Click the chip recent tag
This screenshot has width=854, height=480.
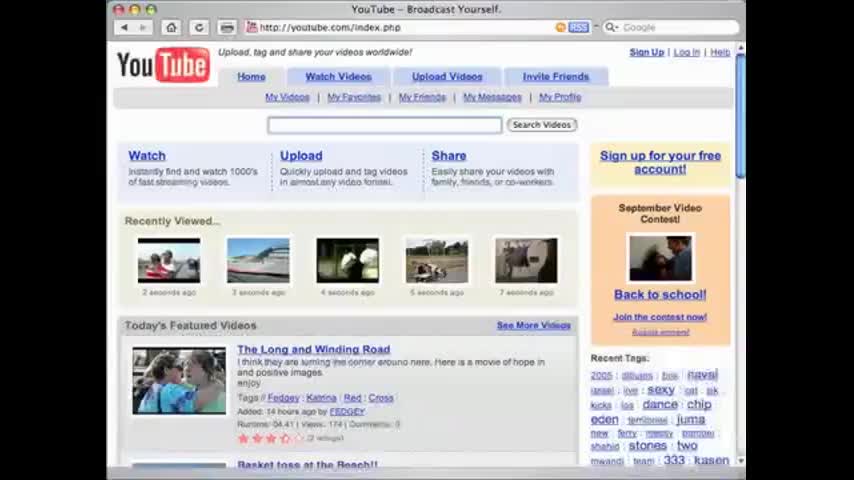tap(699, 405)
